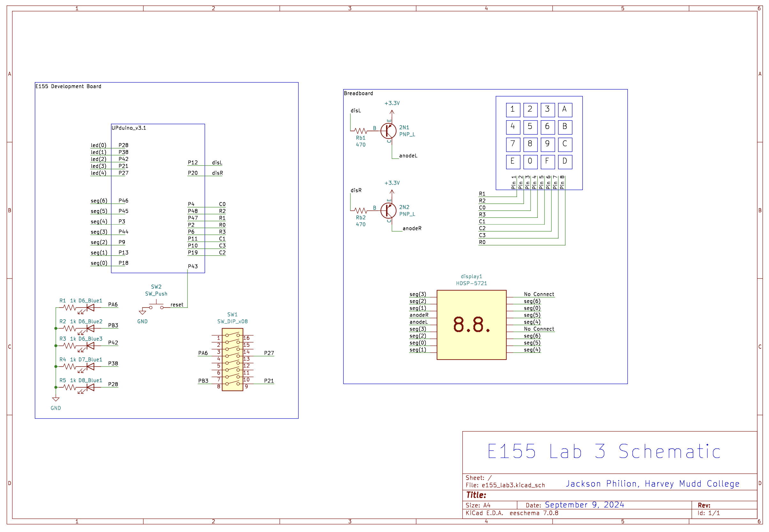Select the 'E155 Lab 3 Schematic' title text

pyautogui.click(x=604, y=451)
